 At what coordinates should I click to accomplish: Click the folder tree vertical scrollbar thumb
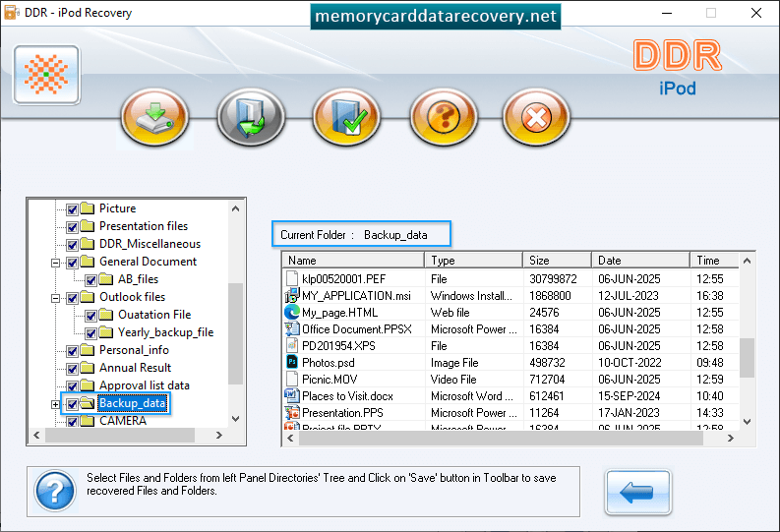236,333
